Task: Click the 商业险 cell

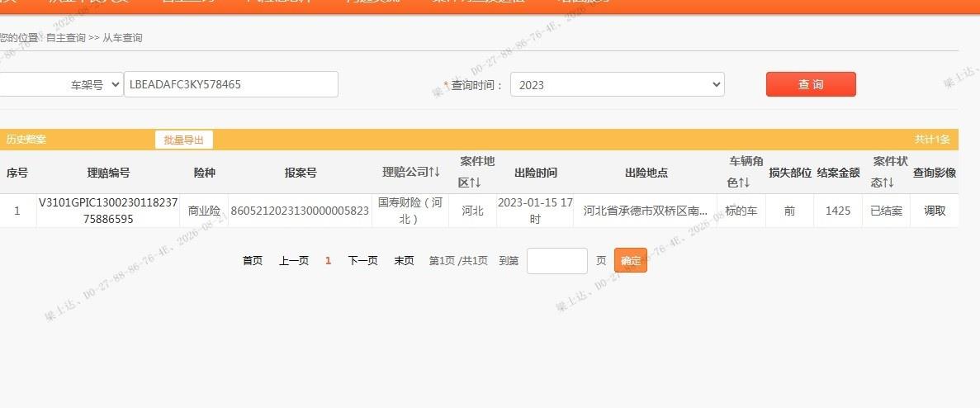Action: pyautogui.click(x=205, y=211)
